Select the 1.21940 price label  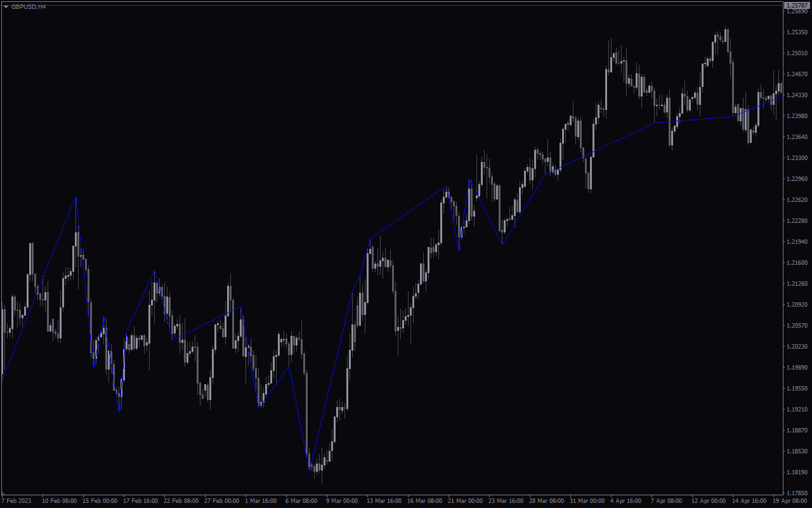pyautogui.click(x=798, y=241)
